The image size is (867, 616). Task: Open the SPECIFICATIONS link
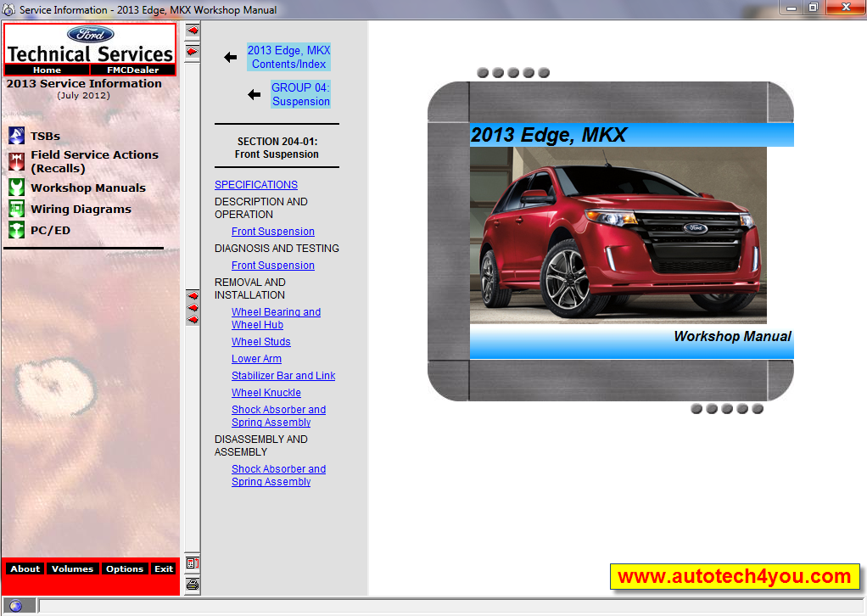coord(256,185)
